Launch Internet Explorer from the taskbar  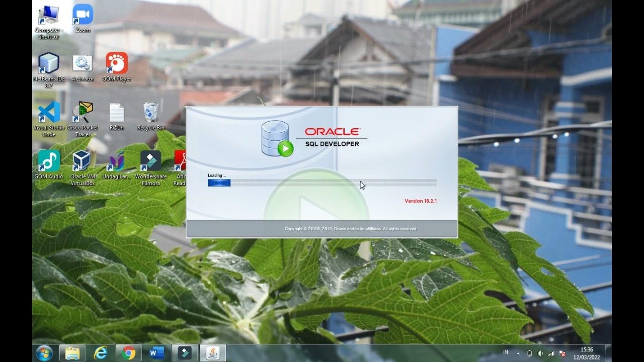pyautogui.click(x=101, y=353)
